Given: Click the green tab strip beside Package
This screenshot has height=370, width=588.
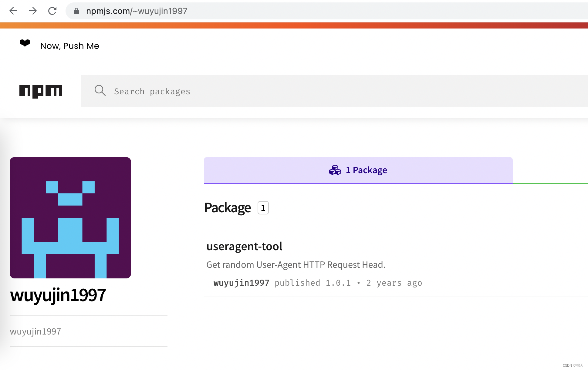Looking at the screenshot, I should 550,183.
